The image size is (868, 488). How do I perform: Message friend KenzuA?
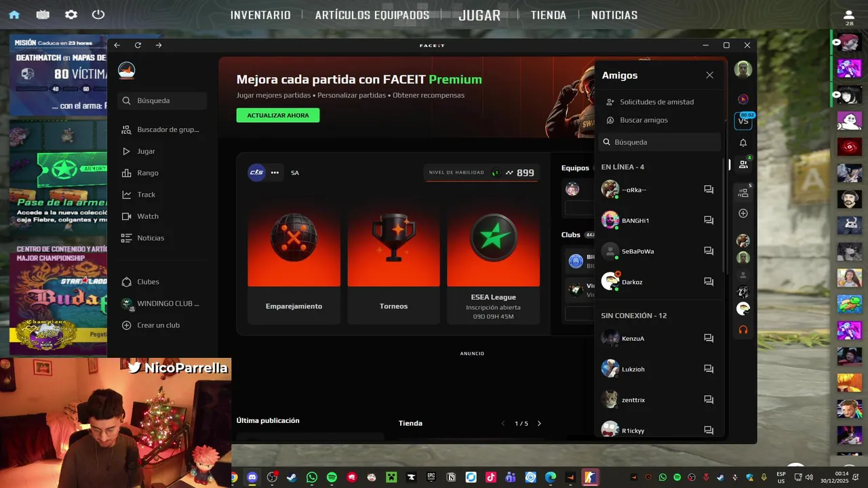[709, 338]
